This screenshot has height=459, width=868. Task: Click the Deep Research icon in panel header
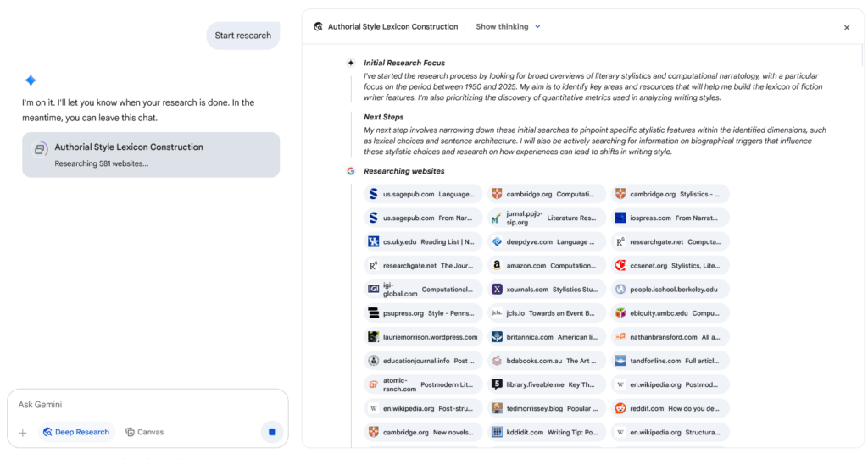click(319, 26)
